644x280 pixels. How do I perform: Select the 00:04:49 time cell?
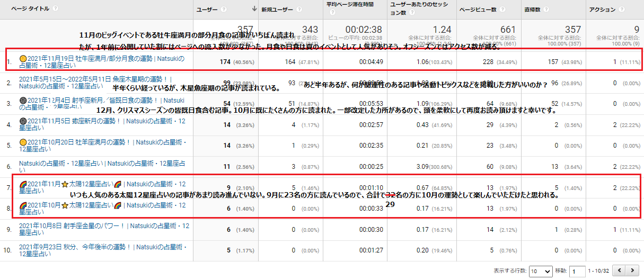(x=371, y=62)
